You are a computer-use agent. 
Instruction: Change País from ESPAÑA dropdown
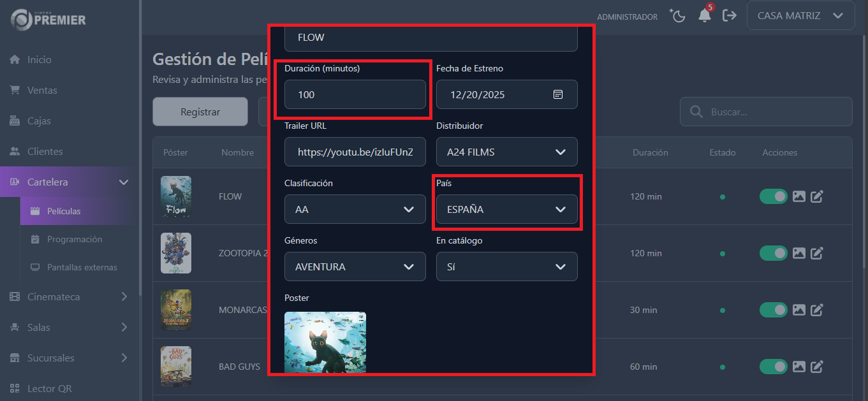coord(507,209)
